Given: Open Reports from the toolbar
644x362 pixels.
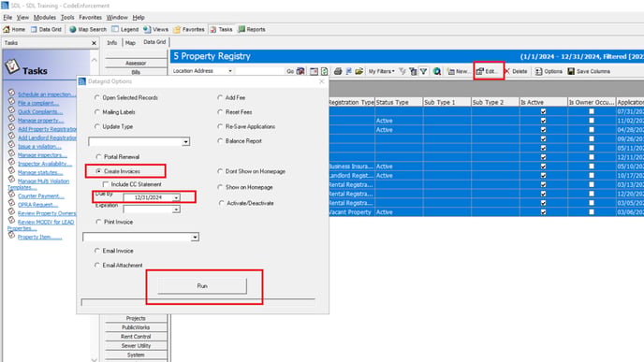Looking at the screenshot, I should tap(252, 30).
